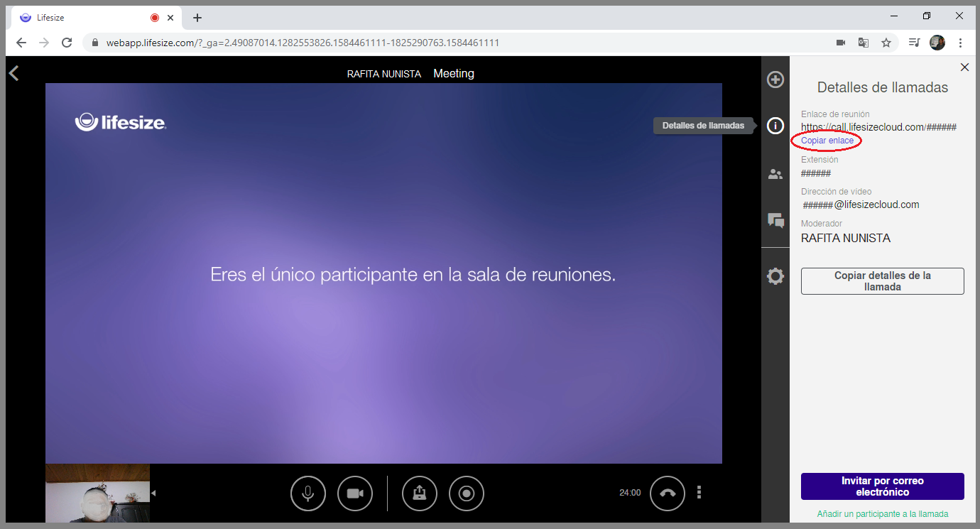Viewport: 980px width, 529px height.
Task: Click the Meeting title at top
Action: pyautogui.click(x=454, y=73)
